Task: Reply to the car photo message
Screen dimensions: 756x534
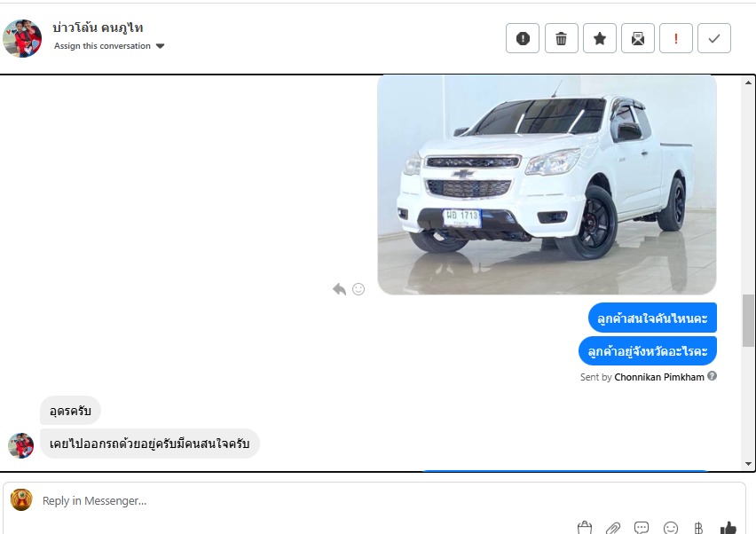Action: [340, 288]
